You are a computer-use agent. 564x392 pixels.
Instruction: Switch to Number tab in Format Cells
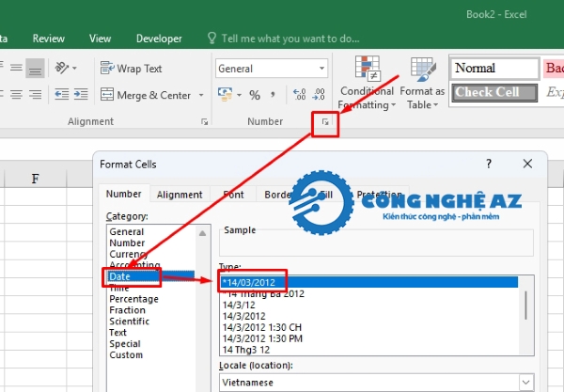click(124, 195)
